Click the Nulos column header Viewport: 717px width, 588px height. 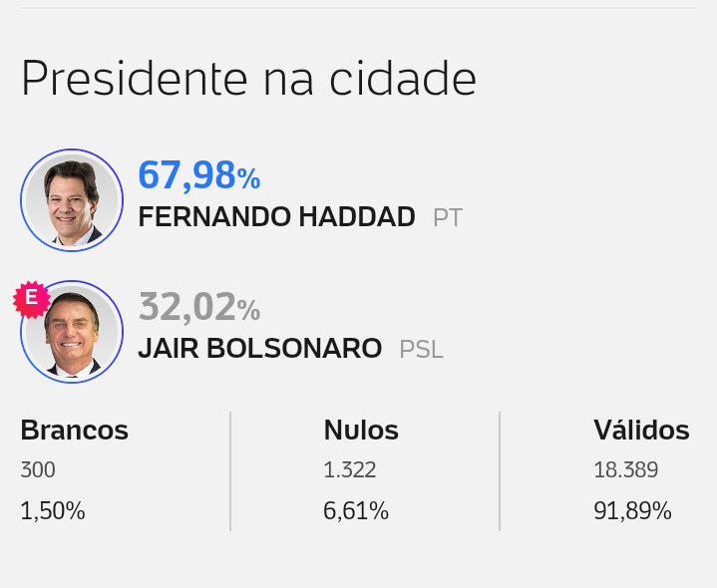pos(361,430)
